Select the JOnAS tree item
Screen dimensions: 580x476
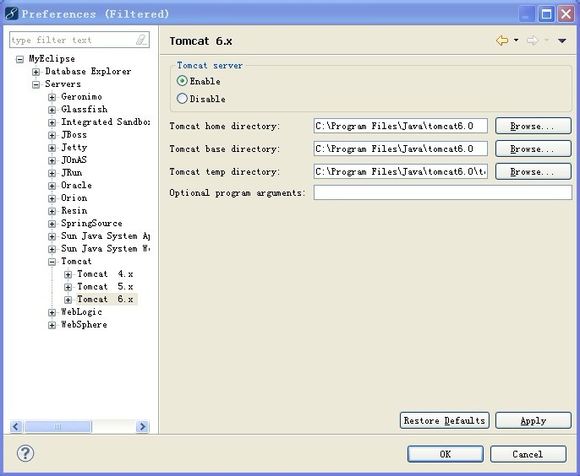coord(74,160)
